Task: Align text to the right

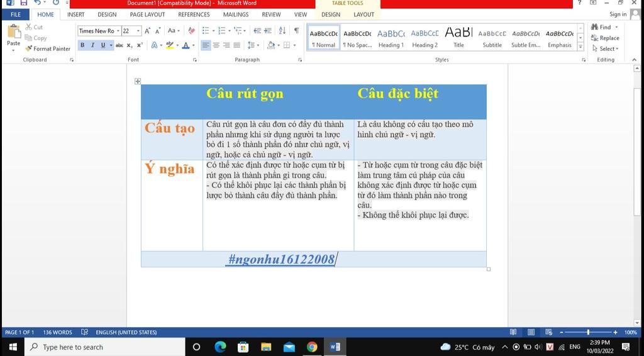Action: tap(226, 45)
